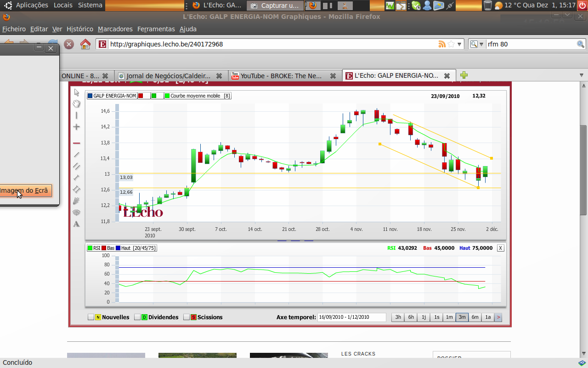This screenshot has width=588, height=368.
Task: Select the 1m time range
Action: (450, 317)
